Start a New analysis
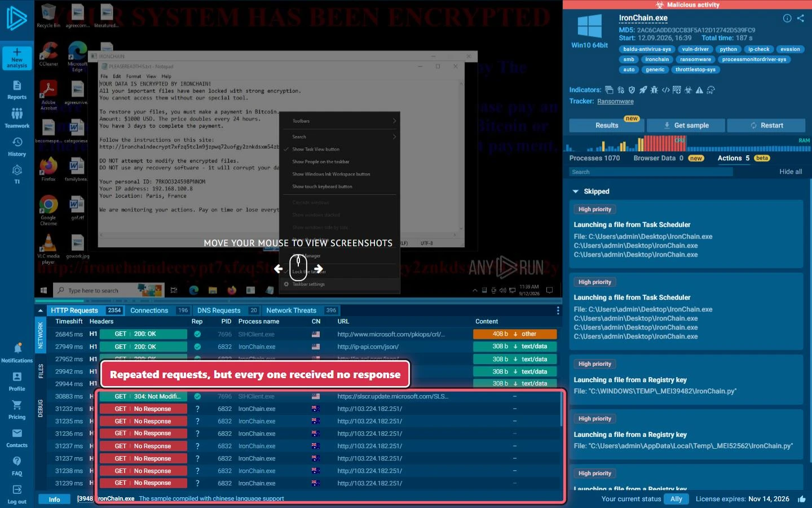Viewport: 812px width, 508px height. pyautogui.click(x=17, y=58)
